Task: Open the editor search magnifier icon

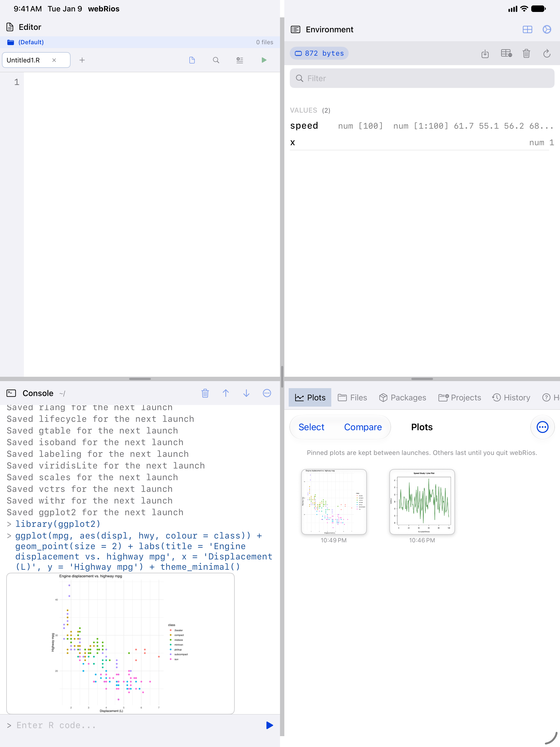Action: pyautogui.click(x=216, y=60)
